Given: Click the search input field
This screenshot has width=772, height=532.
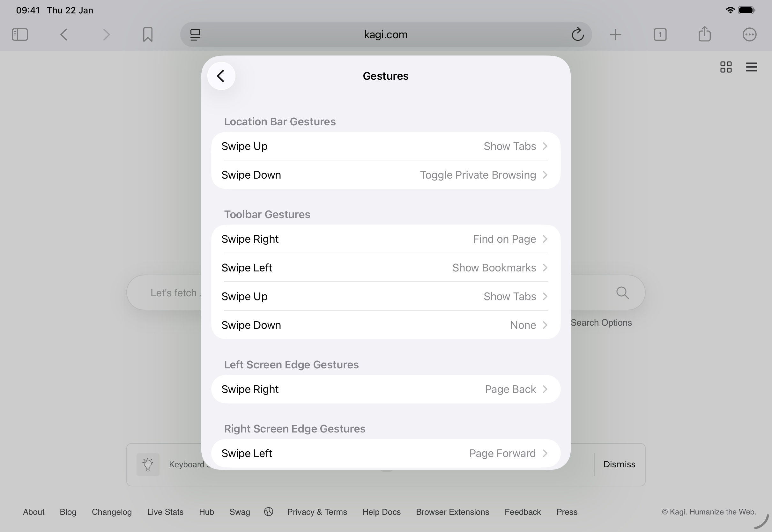Looking at the screenshot, I should click(x=173, y=292).
